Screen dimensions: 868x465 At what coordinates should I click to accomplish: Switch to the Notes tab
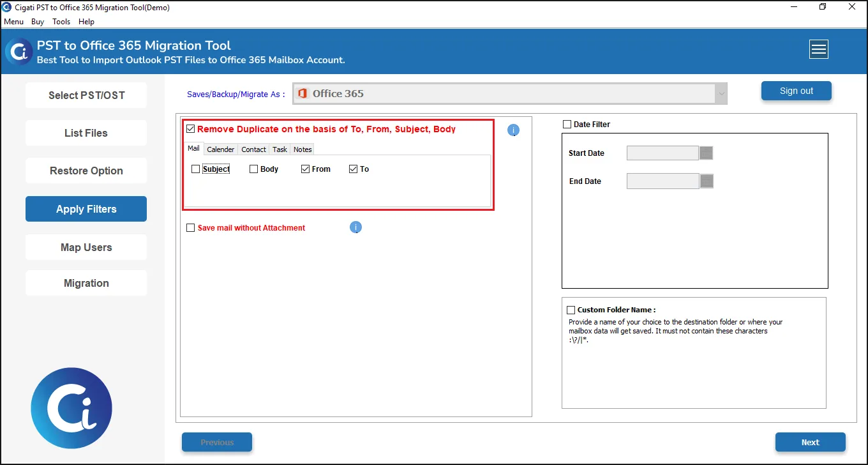coord(303,149)
